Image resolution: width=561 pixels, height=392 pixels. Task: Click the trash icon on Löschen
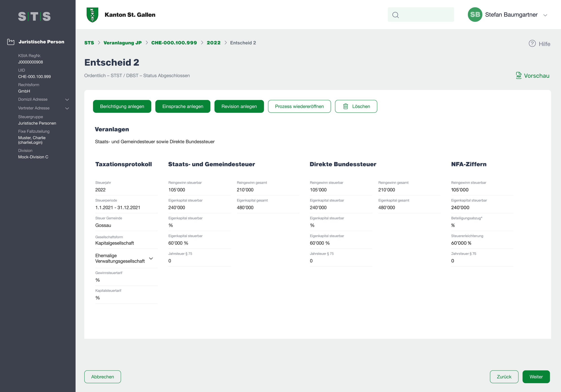click(345, 106)
